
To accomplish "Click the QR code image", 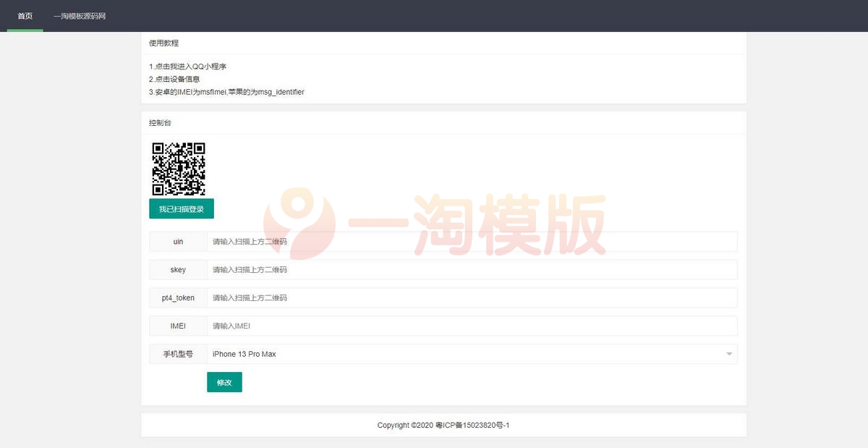I will [x=180, y=168].
